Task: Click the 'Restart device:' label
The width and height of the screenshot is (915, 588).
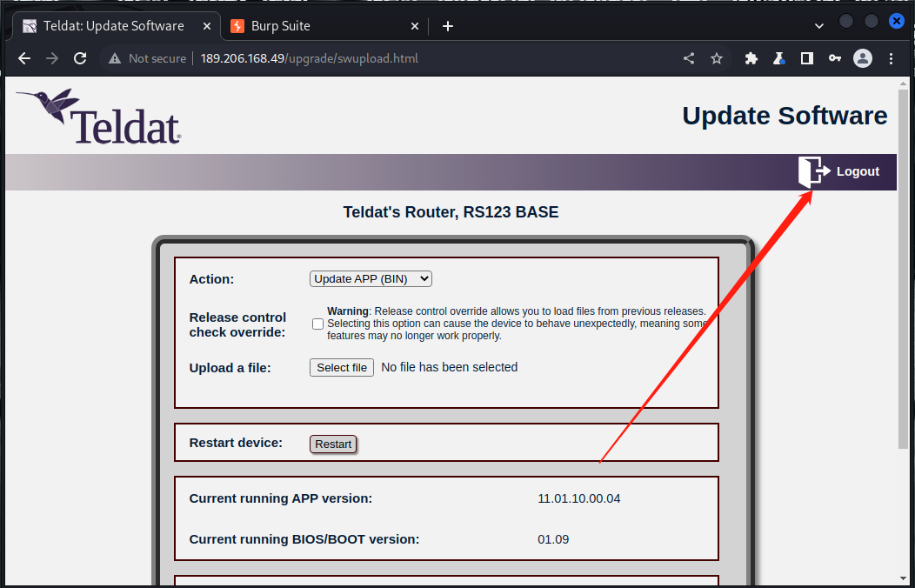Action: 236,443
